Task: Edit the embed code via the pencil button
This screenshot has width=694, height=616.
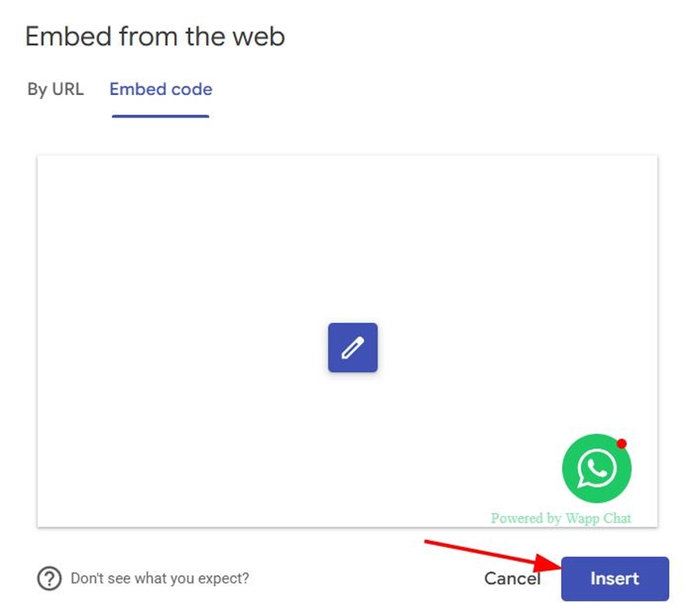Action: point(353,348)
